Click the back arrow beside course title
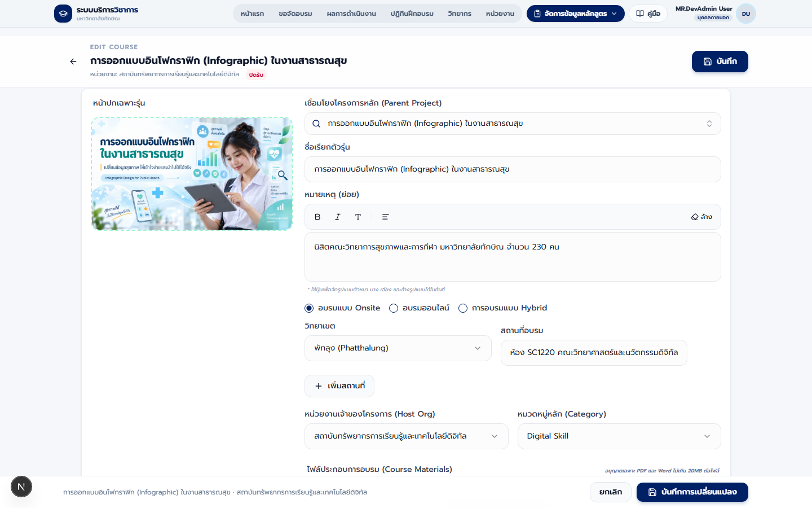This screenshot has width=812, height=508. point(73,62)
